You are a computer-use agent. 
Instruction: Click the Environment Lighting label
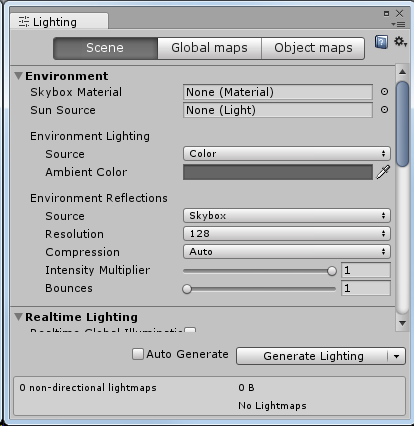click(90, 136)
